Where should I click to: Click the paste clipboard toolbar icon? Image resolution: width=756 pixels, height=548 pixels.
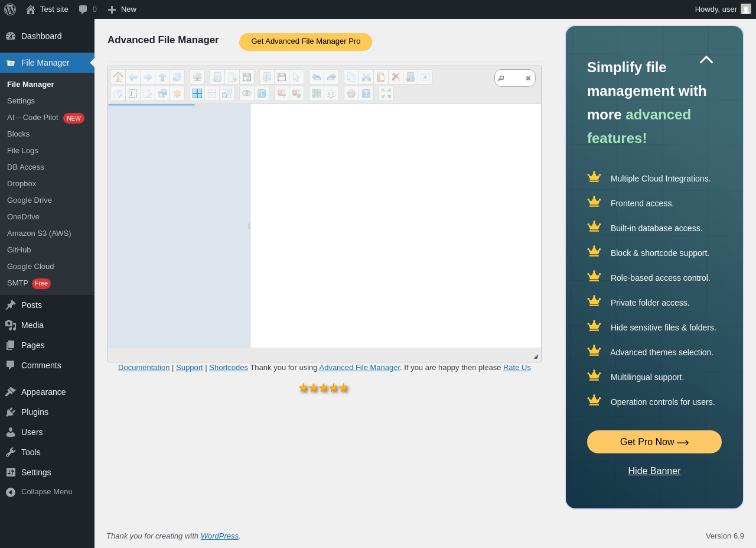tap(381, 77)
